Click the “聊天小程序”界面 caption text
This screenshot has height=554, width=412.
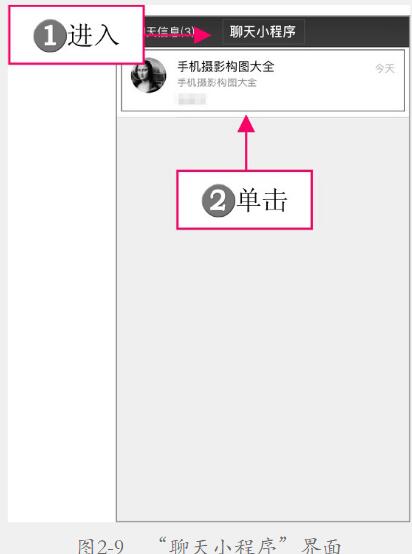point(250,546)
